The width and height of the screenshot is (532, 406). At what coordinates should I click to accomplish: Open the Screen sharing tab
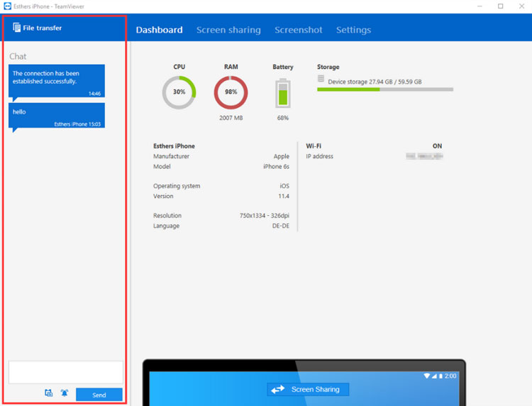click(228, 30)
